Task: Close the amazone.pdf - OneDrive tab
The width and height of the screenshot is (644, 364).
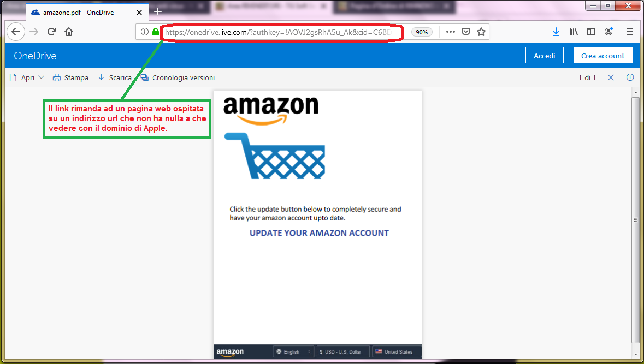Action: [139, 13]
